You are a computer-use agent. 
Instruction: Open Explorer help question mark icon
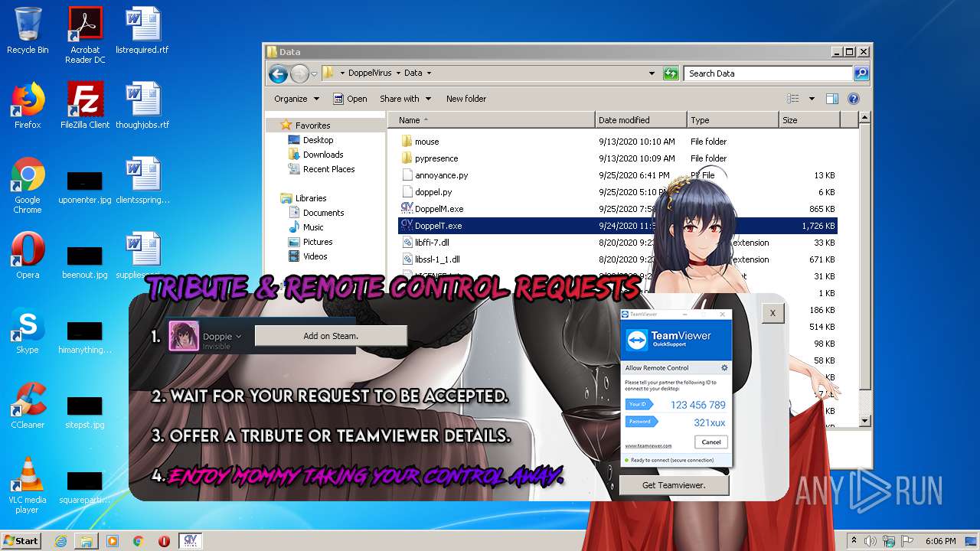tap(854, 99)
